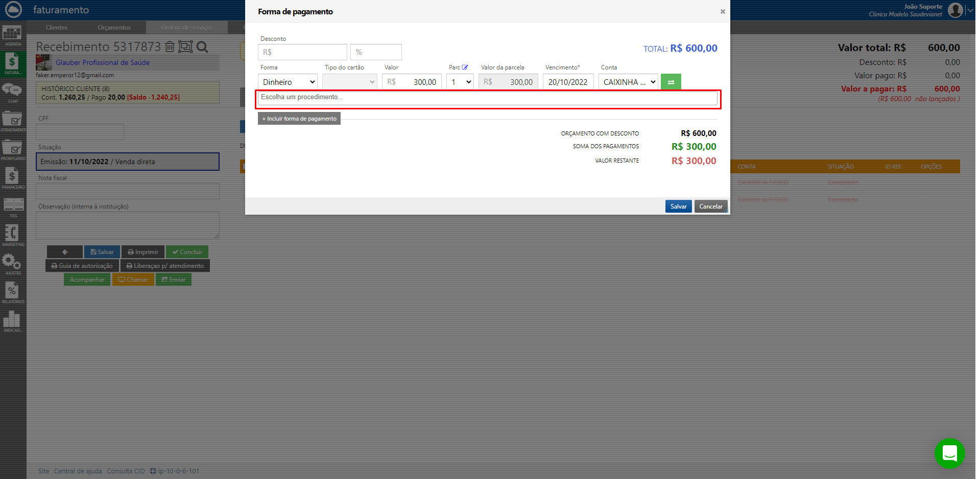Click the Vencimento date field

pyautogui.click(x=568, y=82)
